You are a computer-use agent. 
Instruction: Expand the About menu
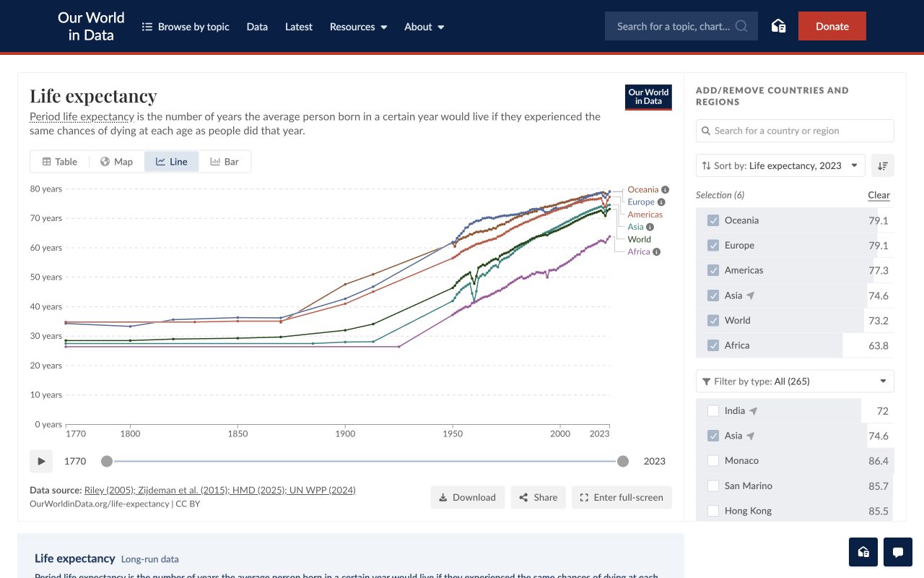[x=424, y=27]
